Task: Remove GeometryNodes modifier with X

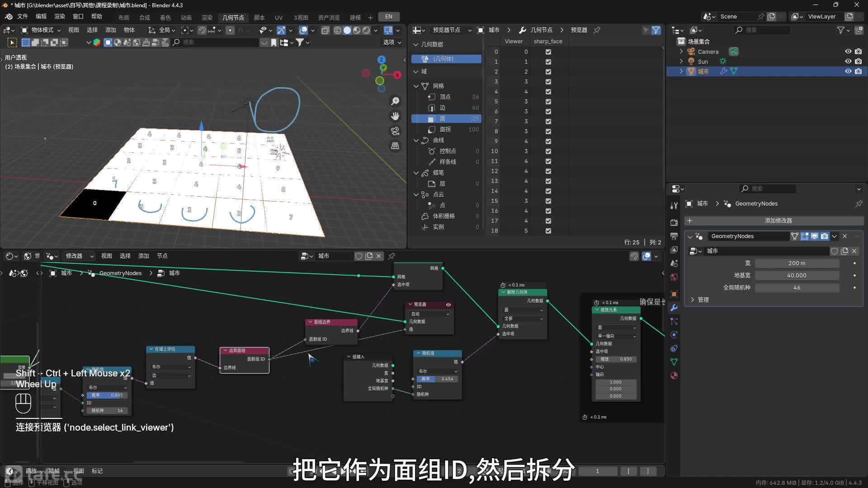Action: (844, 236)
